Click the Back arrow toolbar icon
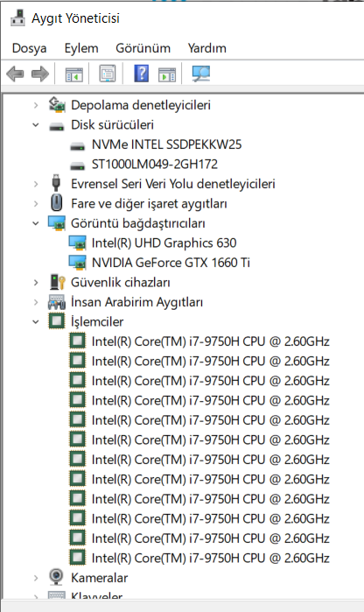Screen dimensions: 364x612 [15, 74]
